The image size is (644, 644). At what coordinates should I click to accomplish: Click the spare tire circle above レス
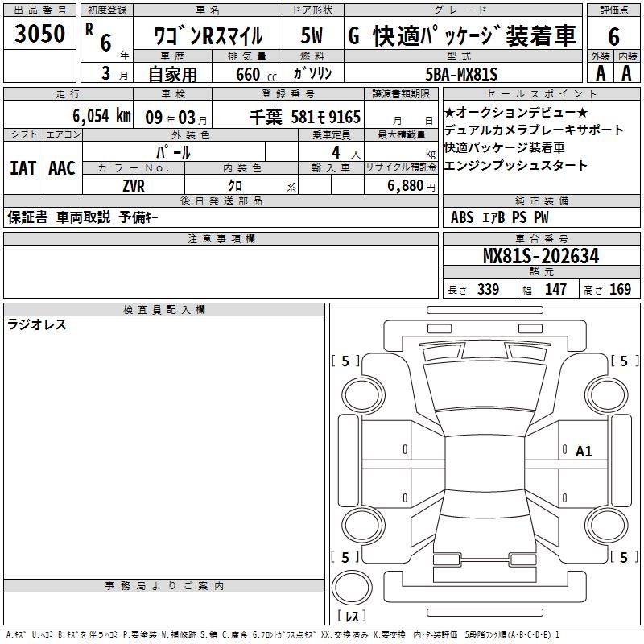352,588
